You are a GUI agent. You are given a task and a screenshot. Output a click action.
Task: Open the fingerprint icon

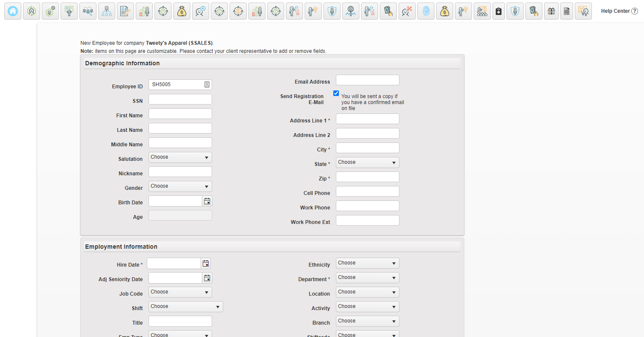(426, 11)
